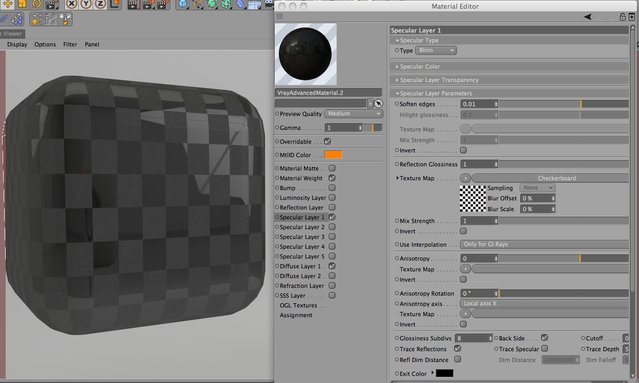Disable the Overridable checkbox
The image size is (639, 383).
click(x=327, y=141)
